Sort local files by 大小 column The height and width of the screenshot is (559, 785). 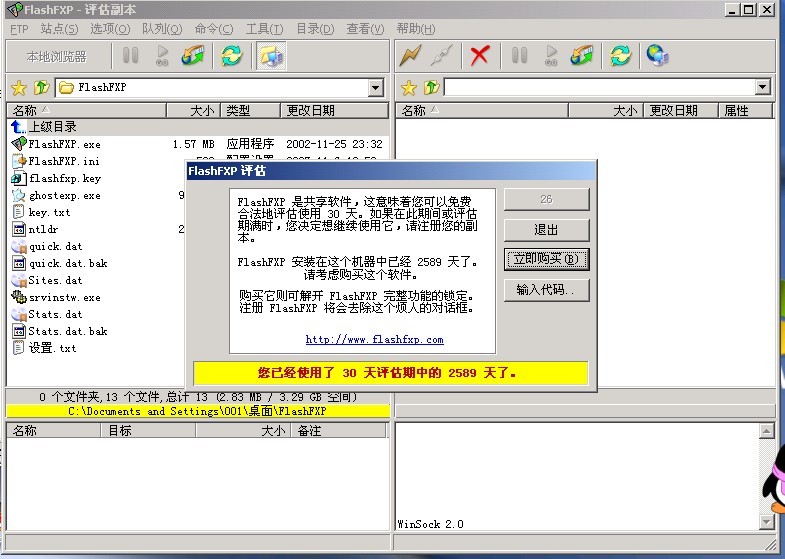[x=193, y=111]
